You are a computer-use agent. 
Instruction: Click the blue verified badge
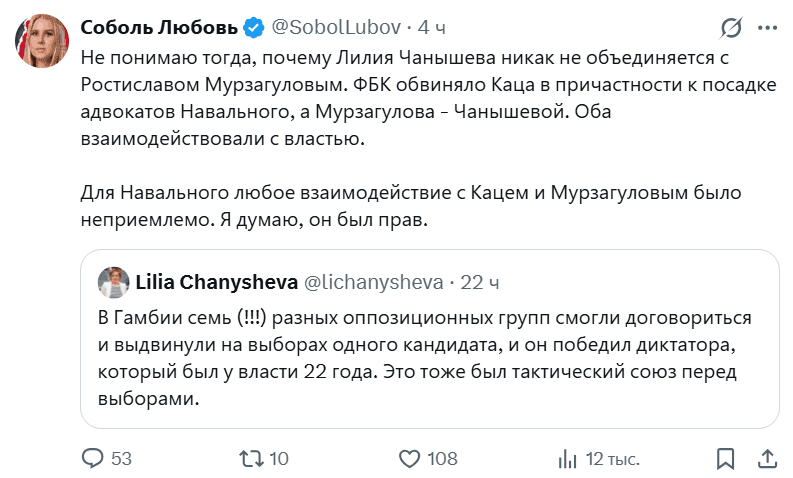click(x=254, y=27)
